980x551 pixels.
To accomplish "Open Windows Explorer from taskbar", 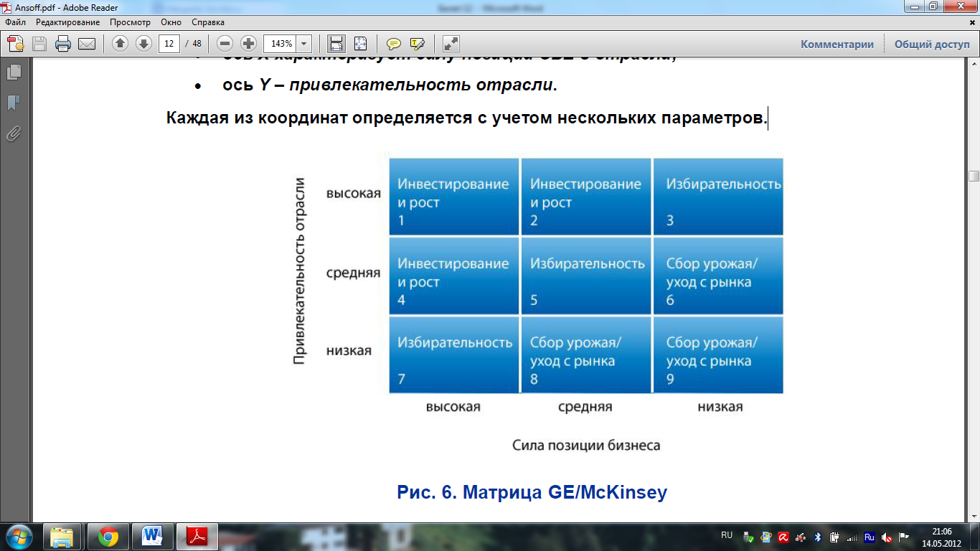I will point(62,537).
